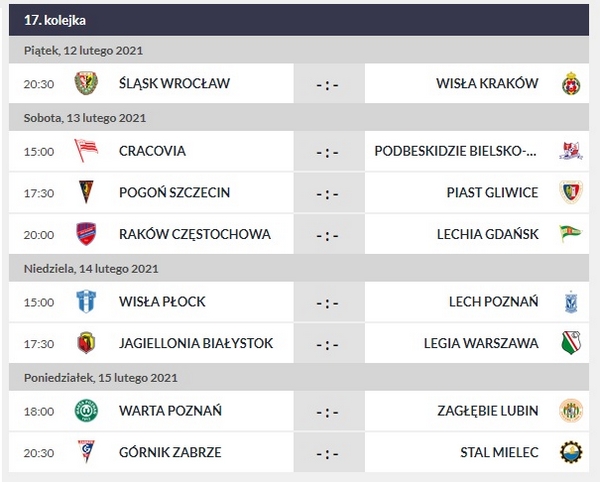Click the Jagiellonia vs Legia score box
This screenshot has width=600, height=482.
(328, 343)
